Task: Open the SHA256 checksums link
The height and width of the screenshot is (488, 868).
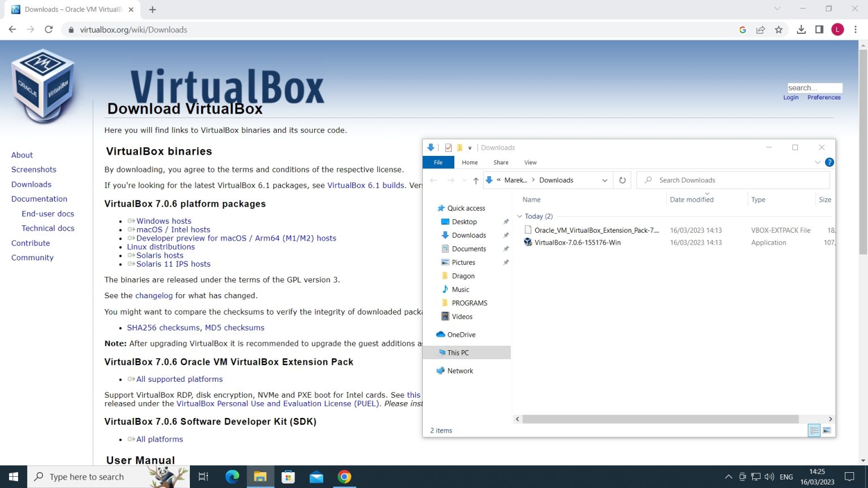Action: (x=163, y=328)
